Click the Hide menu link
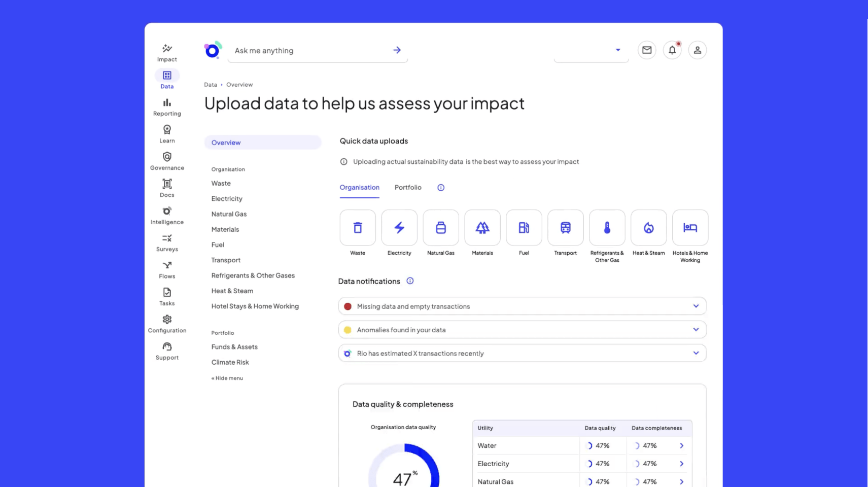 [x=227, y=378]
